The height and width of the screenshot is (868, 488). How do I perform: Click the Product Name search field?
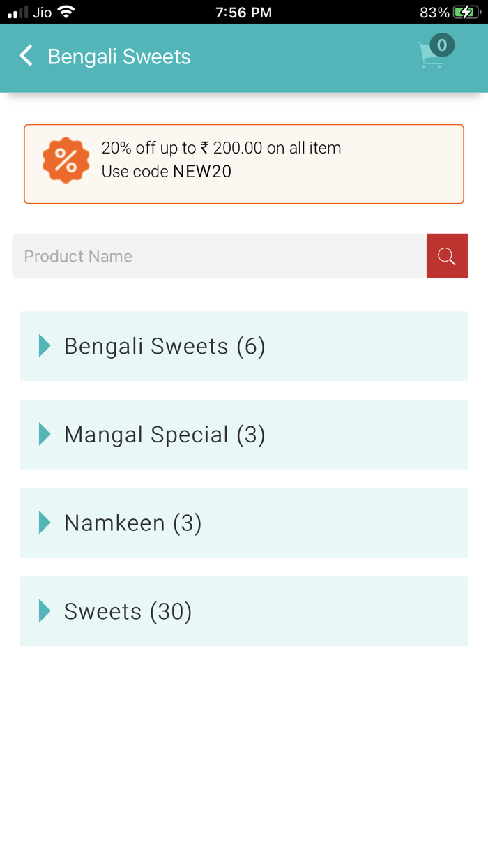[209, 256]
